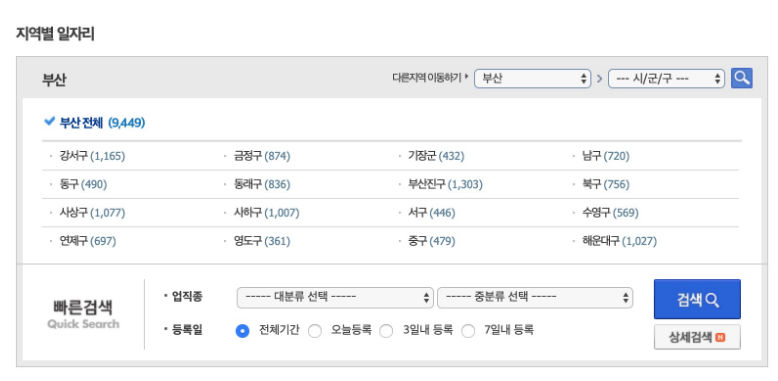The image size is (778, 381).
Task: Open 강서구 job listings
Action: 92,156
